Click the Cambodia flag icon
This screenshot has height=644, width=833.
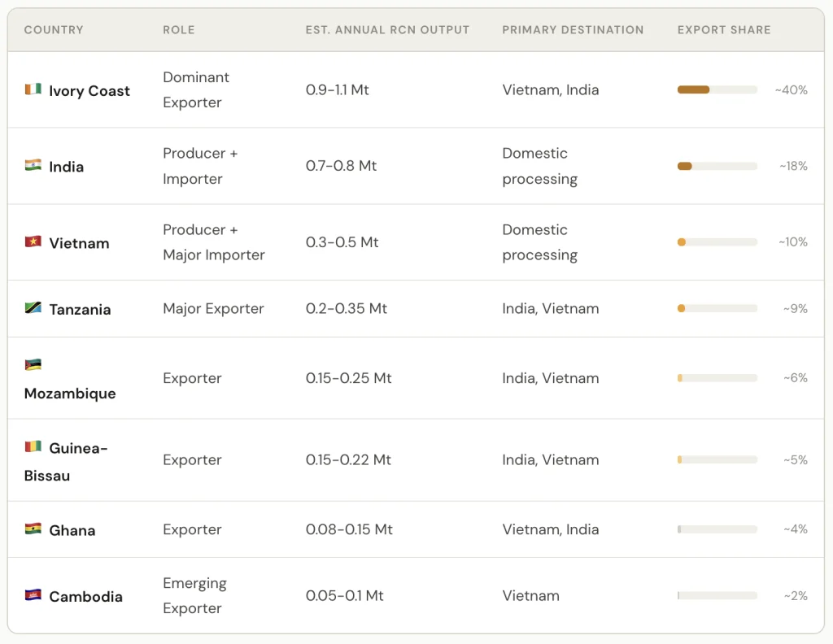(x=33, y=595)
